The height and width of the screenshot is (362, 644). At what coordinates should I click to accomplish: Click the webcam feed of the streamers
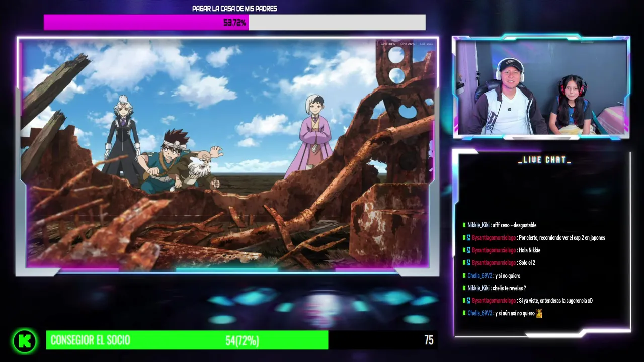(541, 87)
